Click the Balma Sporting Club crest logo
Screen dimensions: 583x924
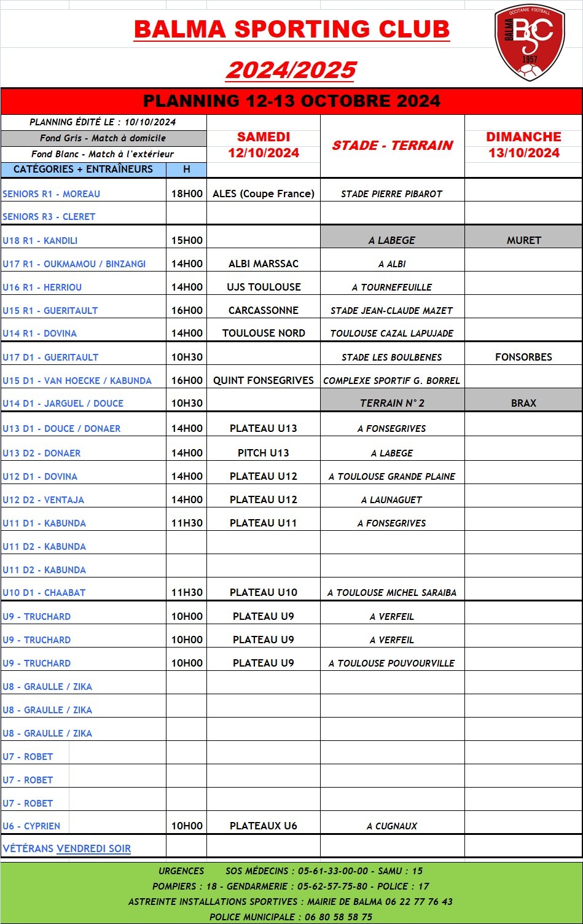pyautogui.click(x=529, y=43)
